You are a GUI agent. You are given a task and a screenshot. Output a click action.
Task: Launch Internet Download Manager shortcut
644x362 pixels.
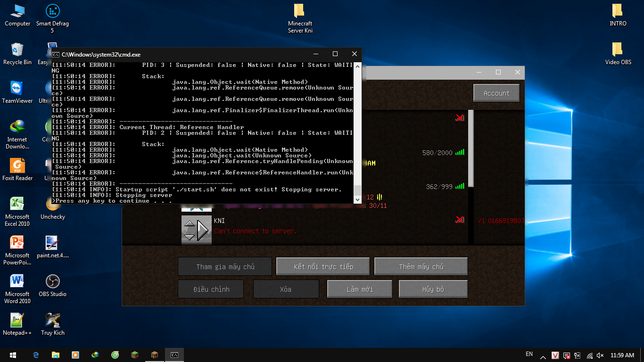coord(17,134)
